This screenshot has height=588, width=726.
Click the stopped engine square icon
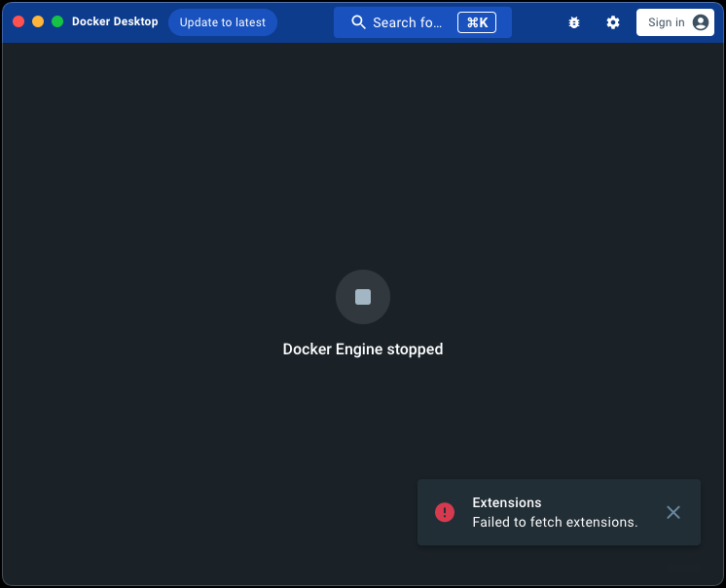click(x=363, y=297)
